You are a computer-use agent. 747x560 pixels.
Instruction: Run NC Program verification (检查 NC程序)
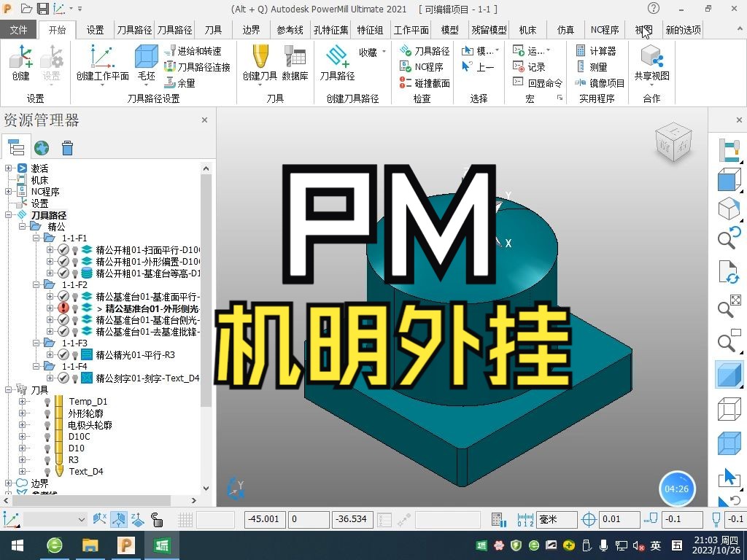click(x=422, y=67)
